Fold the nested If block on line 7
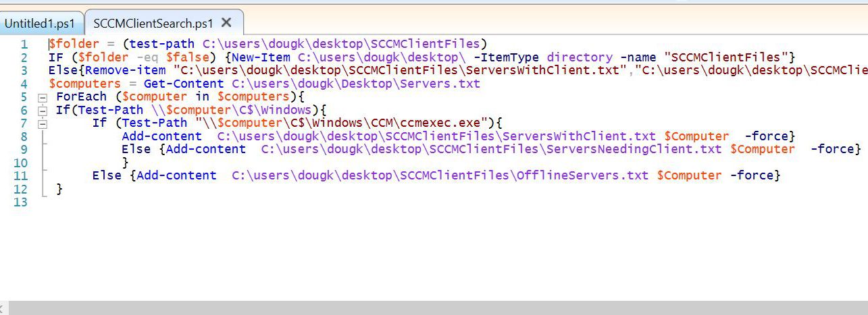Viewport: 868px width, 315px height. (43, 123)
